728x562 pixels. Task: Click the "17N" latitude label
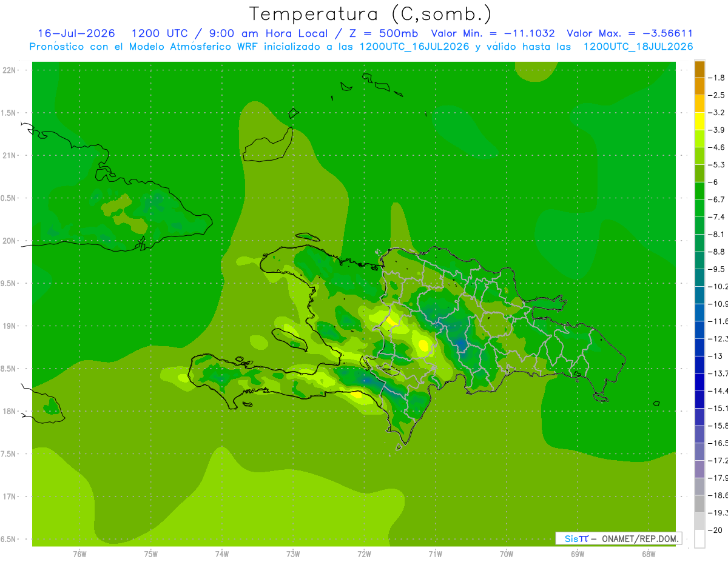coord(9,497)
